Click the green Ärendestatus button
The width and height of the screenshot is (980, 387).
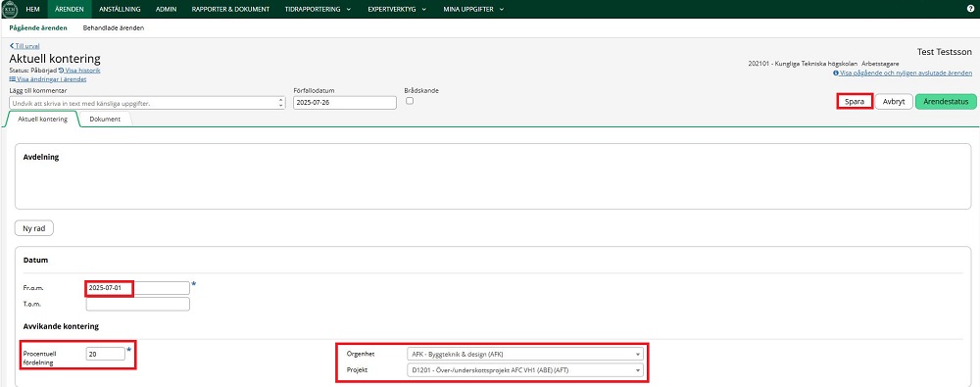pyautogui.click(x=946, y=102)
